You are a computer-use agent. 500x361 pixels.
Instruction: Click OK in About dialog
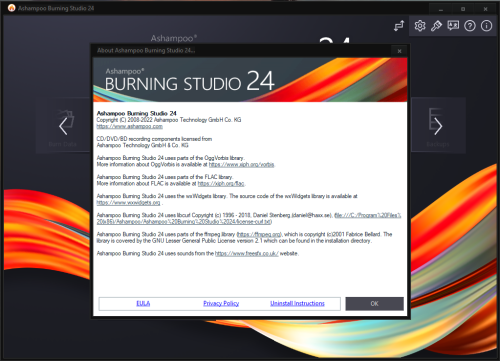tap(374, 304)
